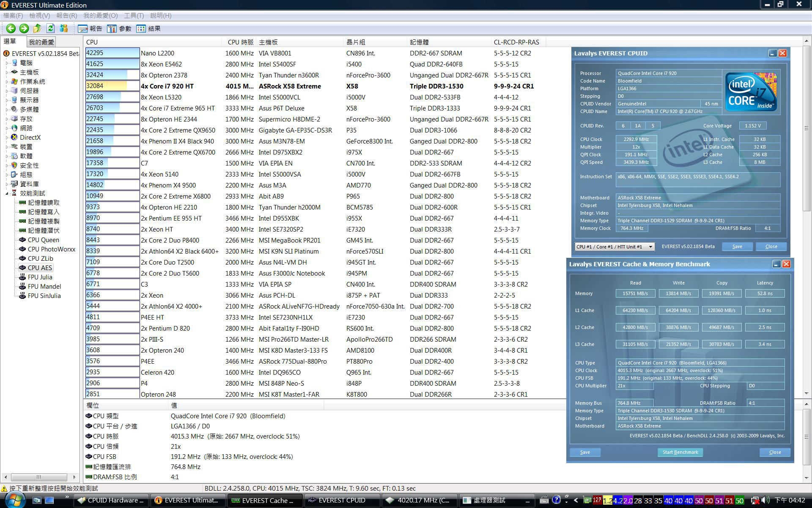This screenshot has width=812, height=508.
Task: Select the FPU SinJulia benchmark
Action: pos(44,295)
